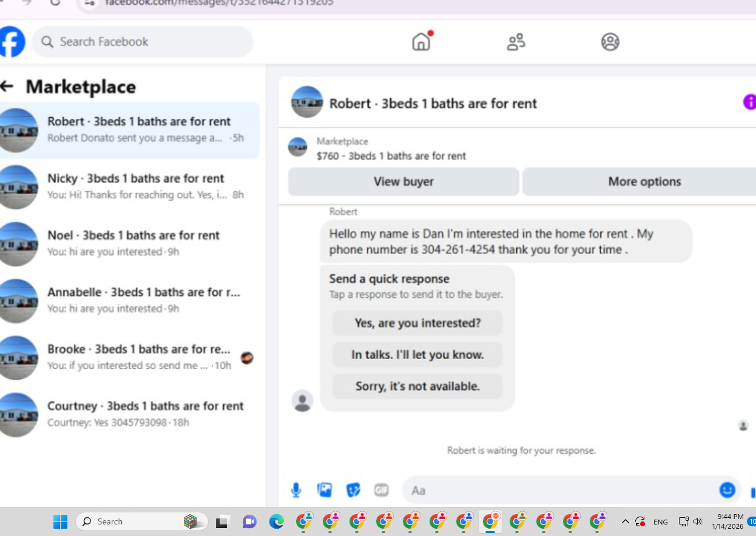This screenshot has height=536, width=756.
Task: Send quick response "In talks. I'll let you know."
Action: coord(417,355)
